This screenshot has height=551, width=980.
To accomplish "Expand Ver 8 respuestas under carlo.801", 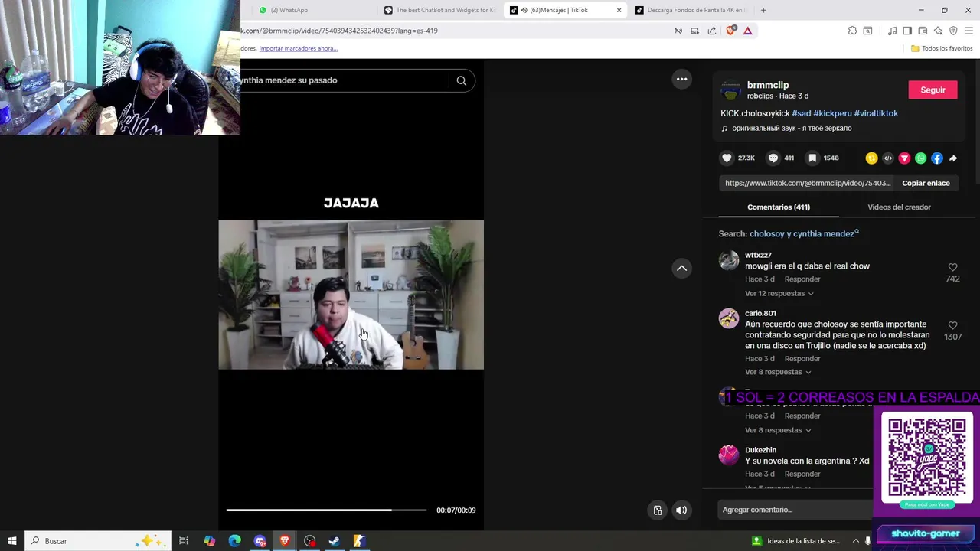I will 778,372.
